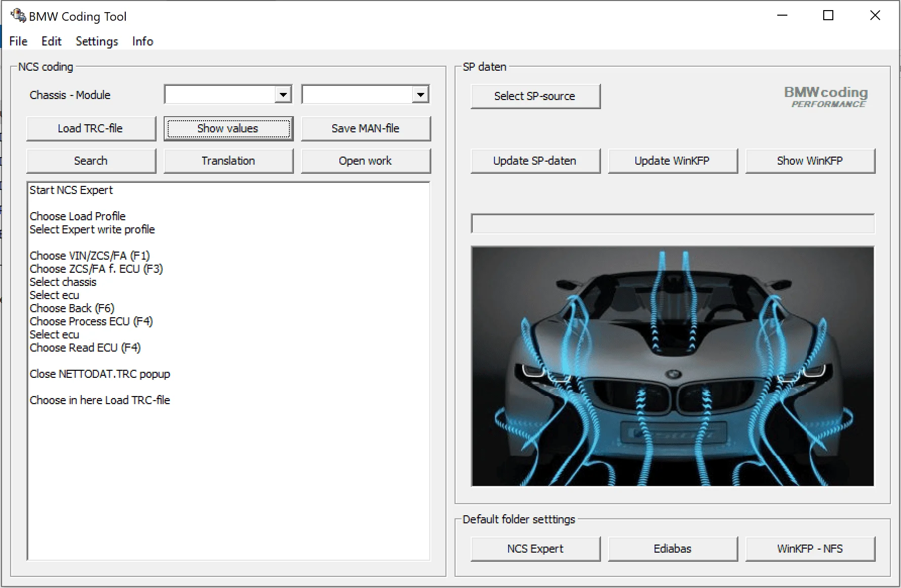Image resolution: width=901 pixels, height=588 pixels.
Task: Click the Load TRC-file button
Action: [91, 129]
